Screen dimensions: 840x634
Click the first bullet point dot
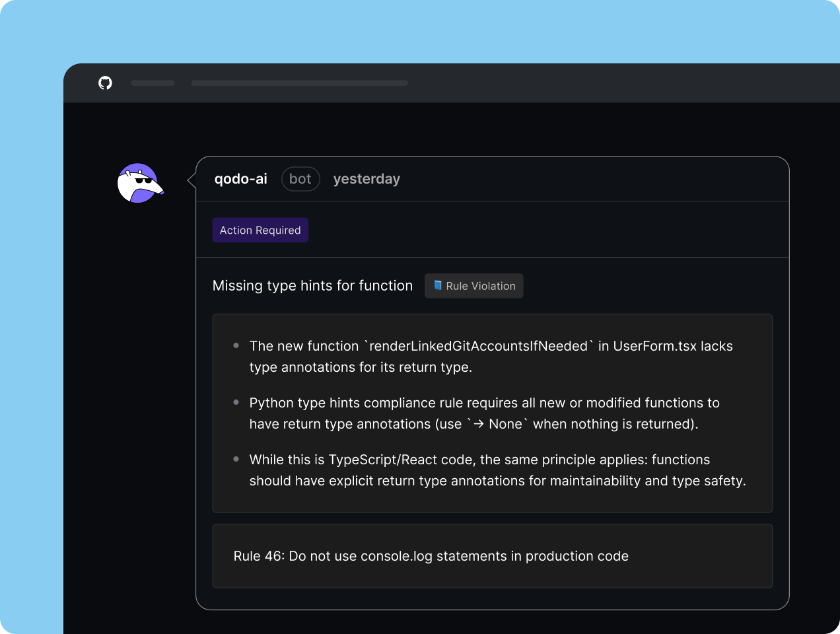click(x=236, y=345)
